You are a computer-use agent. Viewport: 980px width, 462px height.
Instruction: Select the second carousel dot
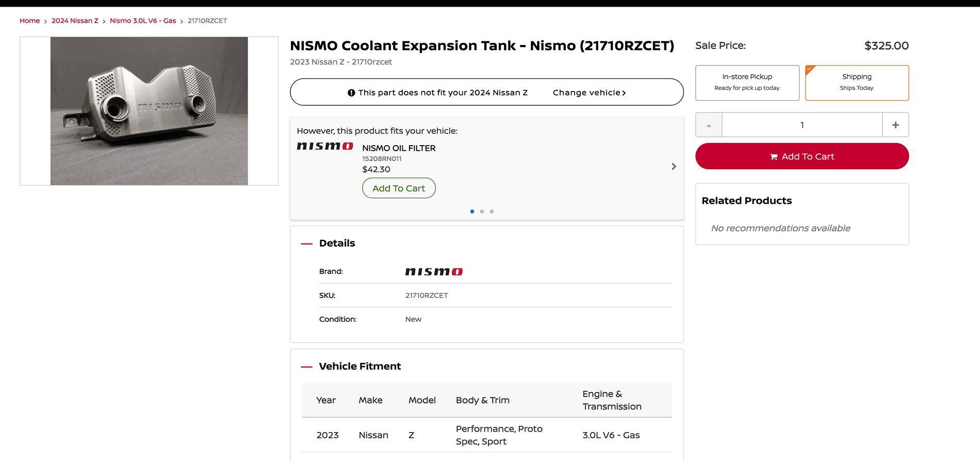tap(482, 211)
